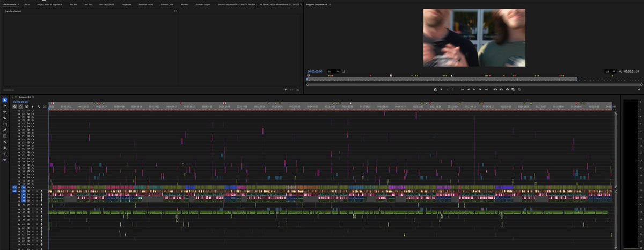
Task: Open Program monitor settings wrench
Action: pos(620,71)
